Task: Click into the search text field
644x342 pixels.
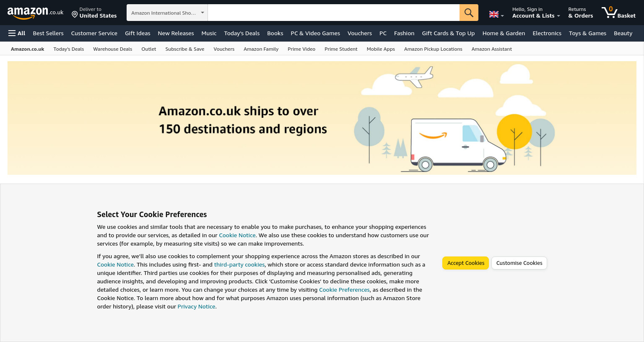Action: (334, 13)
